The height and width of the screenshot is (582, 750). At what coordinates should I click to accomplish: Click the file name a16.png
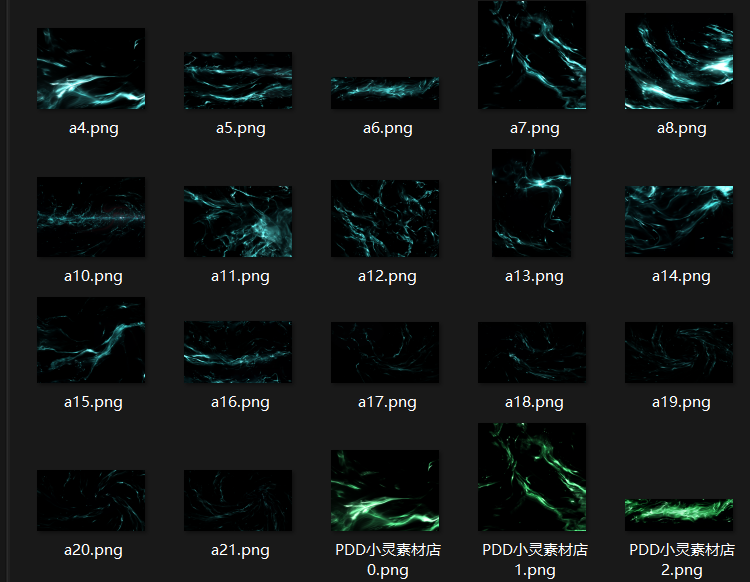pyautogui.click(x=240, y=402)
